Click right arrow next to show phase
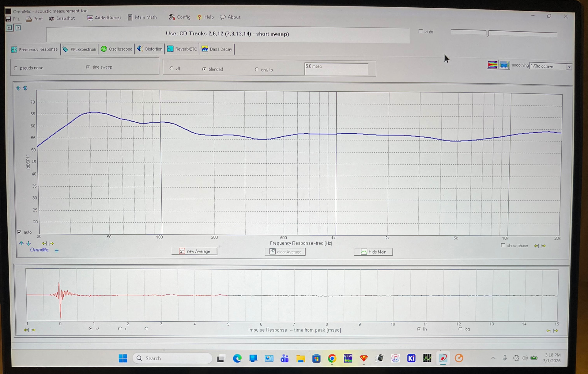Viewport: 588px width, 374px height. click(543, 246)
